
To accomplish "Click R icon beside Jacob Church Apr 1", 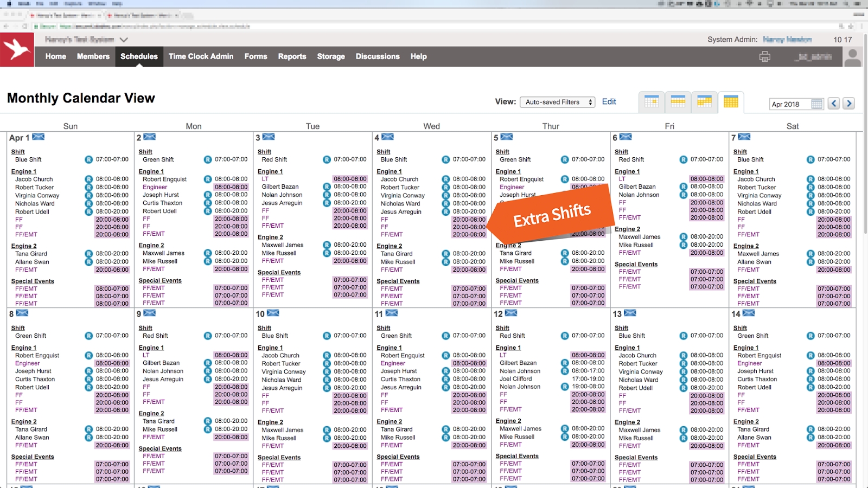I will (89, 179).
